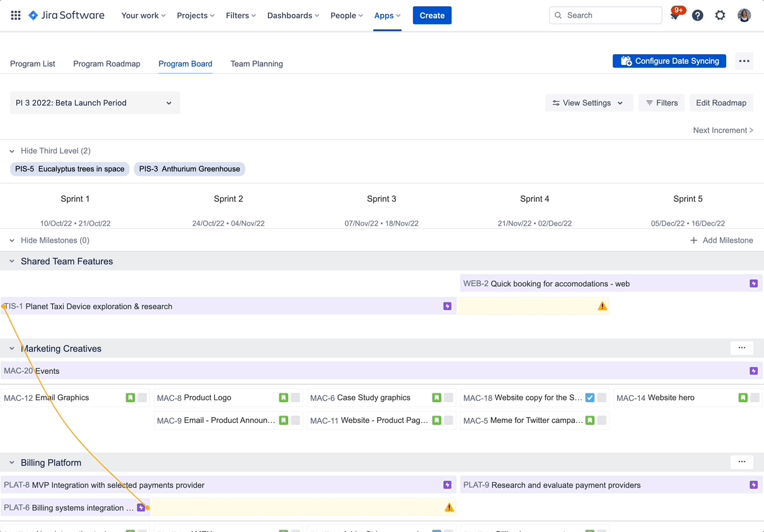Collapse the Shared Team Features section
Screen dimensions: 764x532
12,261
